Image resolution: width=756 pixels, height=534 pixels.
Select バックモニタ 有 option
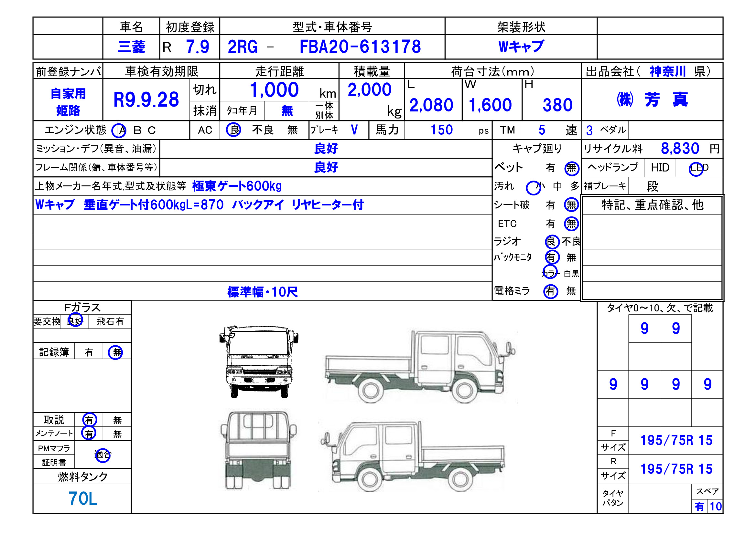point(552,257)
